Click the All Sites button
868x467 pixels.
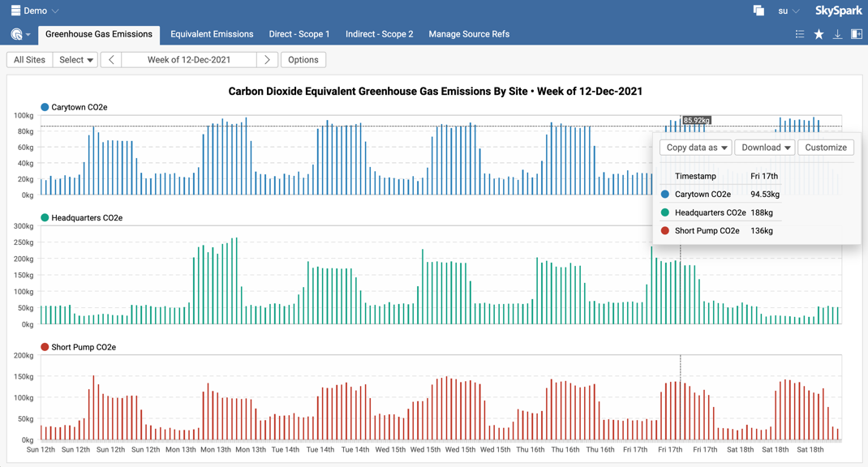click(x=29, y=60)
